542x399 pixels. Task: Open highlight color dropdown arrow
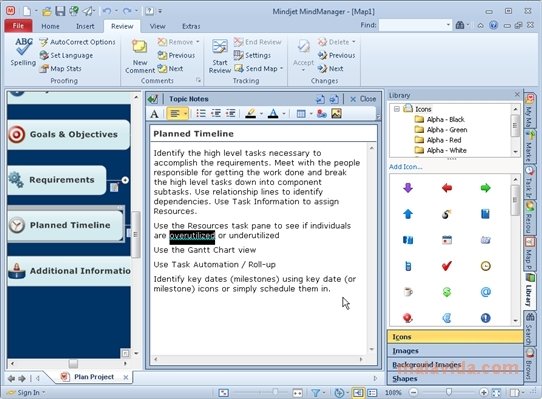261,113
